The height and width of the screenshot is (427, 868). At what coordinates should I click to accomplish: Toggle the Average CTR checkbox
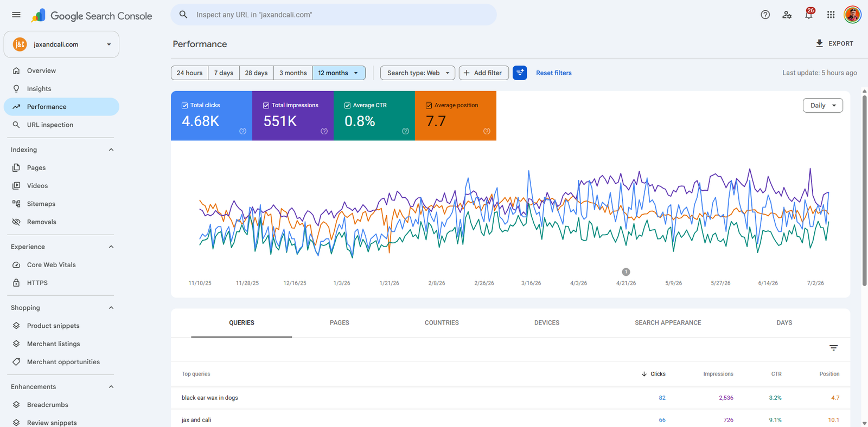[347, 106]
